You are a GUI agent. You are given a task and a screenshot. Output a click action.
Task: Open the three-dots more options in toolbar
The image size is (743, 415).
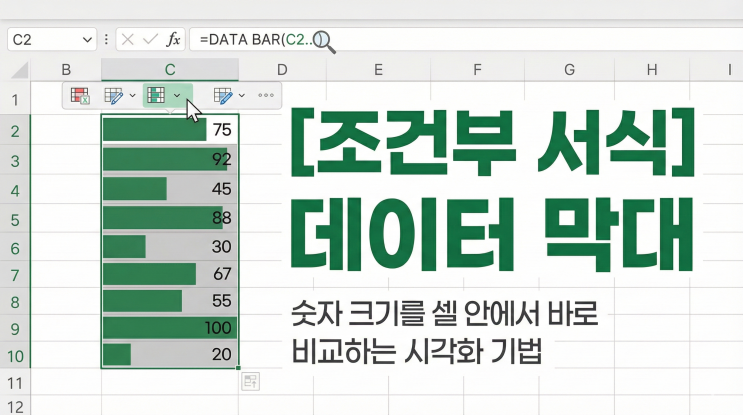coord(266,95)
